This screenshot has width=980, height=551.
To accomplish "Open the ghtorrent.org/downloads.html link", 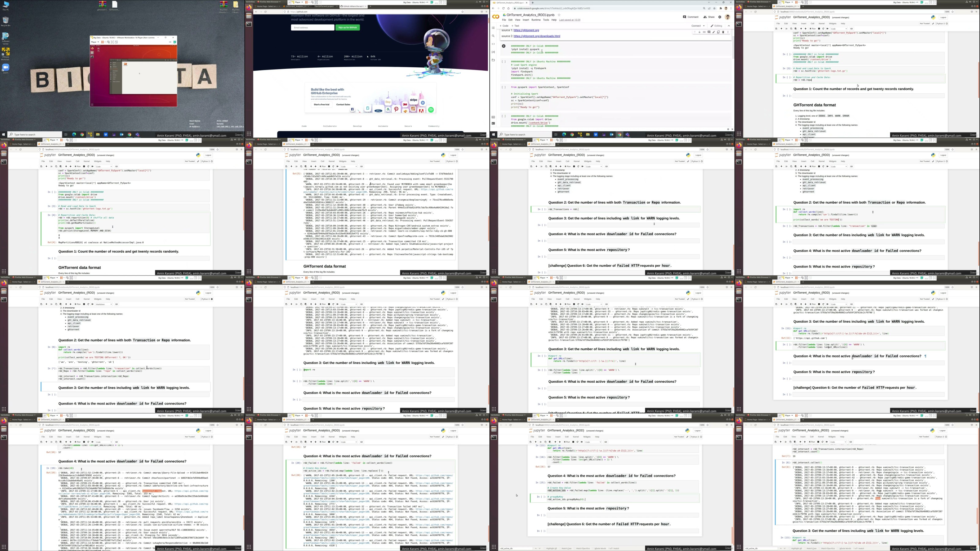I will 537,36.
